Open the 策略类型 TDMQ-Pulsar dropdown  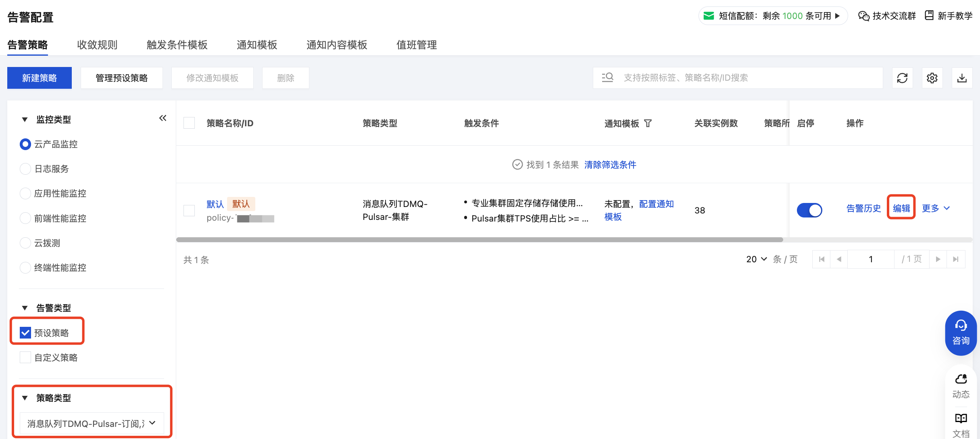pyautogui.click(x=92, y=423)
